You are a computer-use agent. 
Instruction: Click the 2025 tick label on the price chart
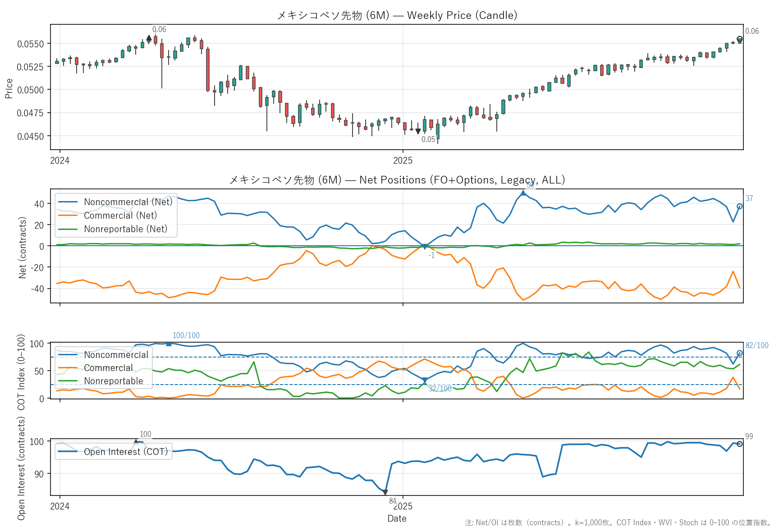click(x=403, y=161)
